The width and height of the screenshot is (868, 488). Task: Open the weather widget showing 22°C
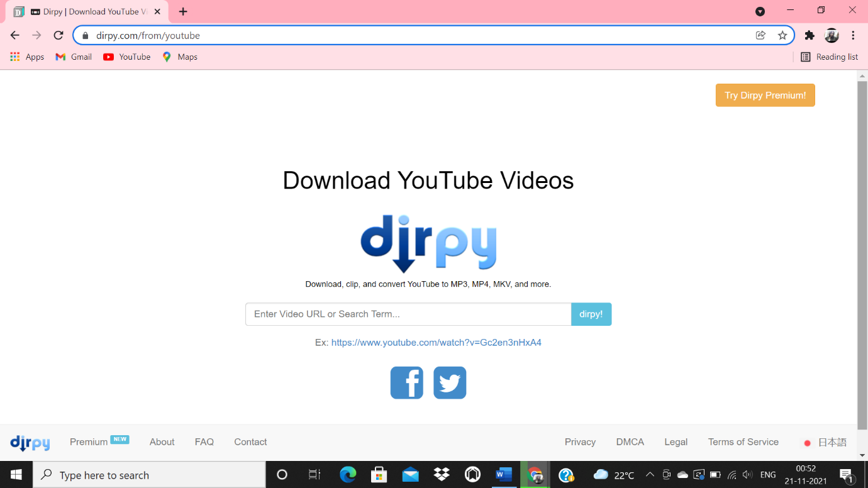coord(614,475)
